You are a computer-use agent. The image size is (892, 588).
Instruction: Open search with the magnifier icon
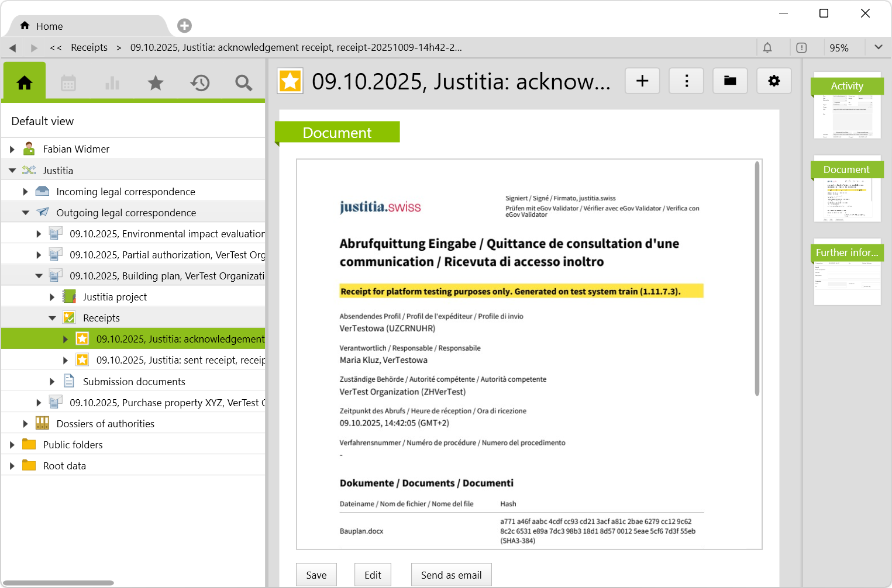pyautogui.click(x=243, y=83)
